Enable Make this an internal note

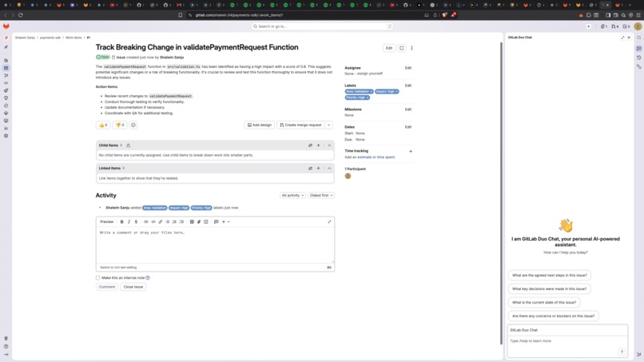[97, 278]
